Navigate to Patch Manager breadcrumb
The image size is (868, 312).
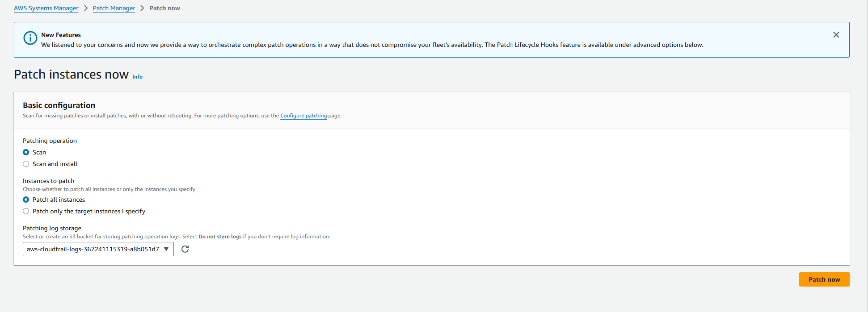pyautogui.click(x=114, y=8)
